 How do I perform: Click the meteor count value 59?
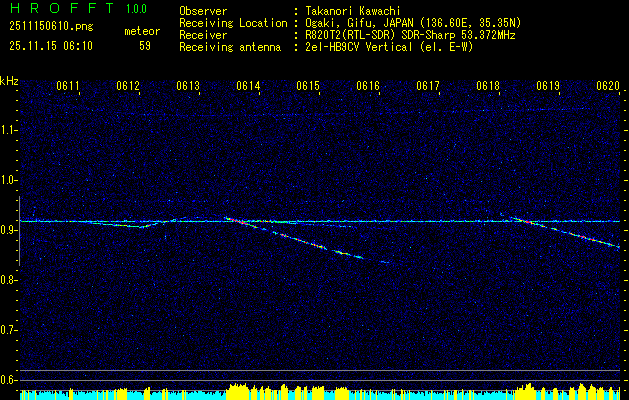(145, 46)
